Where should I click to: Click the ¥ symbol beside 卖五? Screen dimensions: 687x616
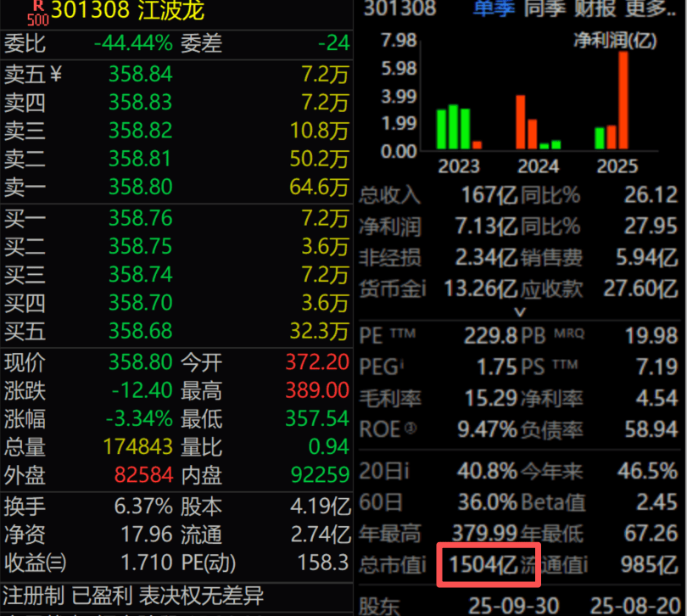56,76
